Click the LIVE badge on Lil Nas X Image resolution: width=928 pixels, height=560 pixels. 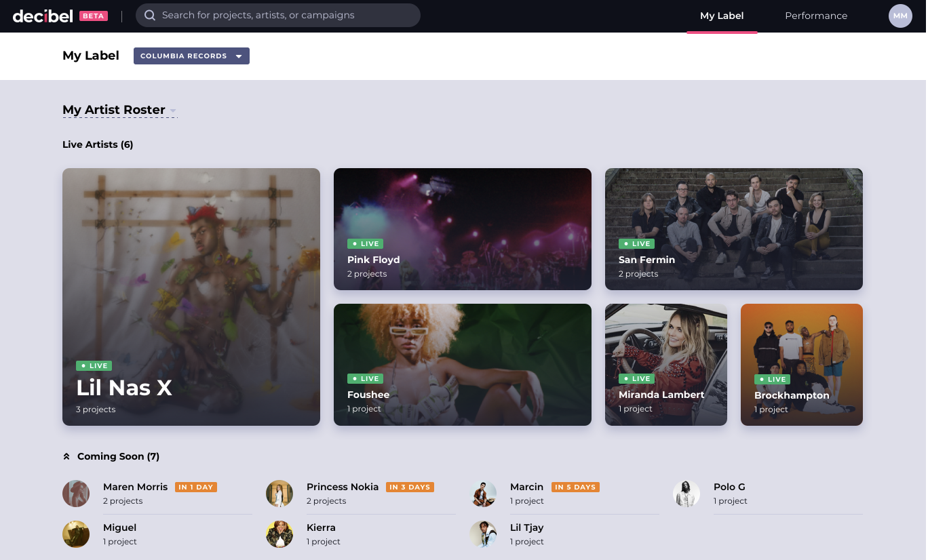click(94, 365)
